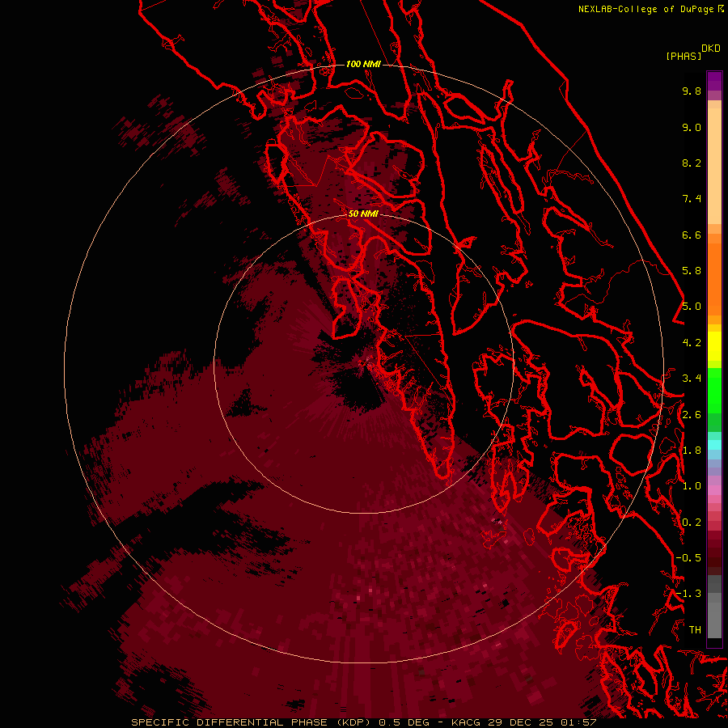Click the 1.8 scale value
The height and width of the screenshot is (728, 728).
pyautogui.click(x=692, y=451)
